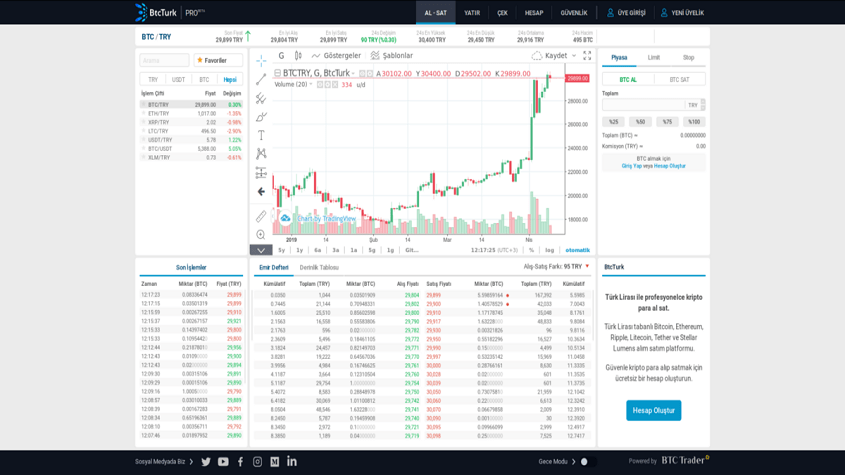Click the Hesap Oluştur blue button
The height and width of the screenshot is (475, 845).
pyautogui.click(x=654, y=410)
